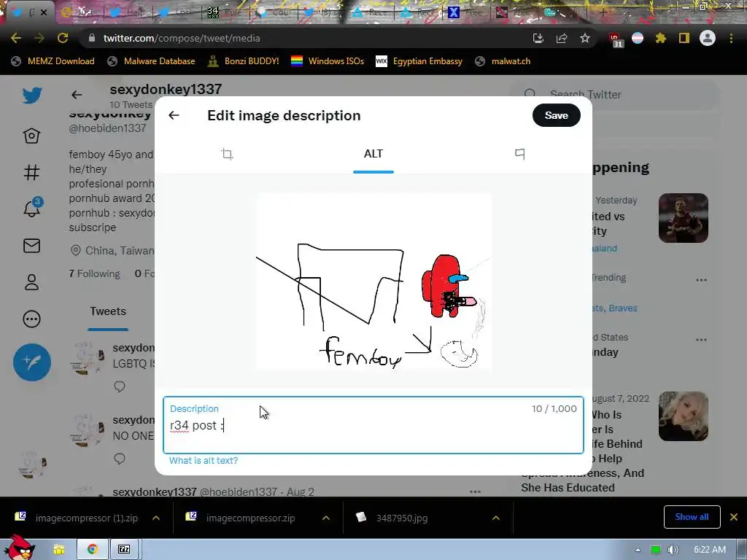Click browser forward arrow
747x560 pixels.
coord(39,38)
